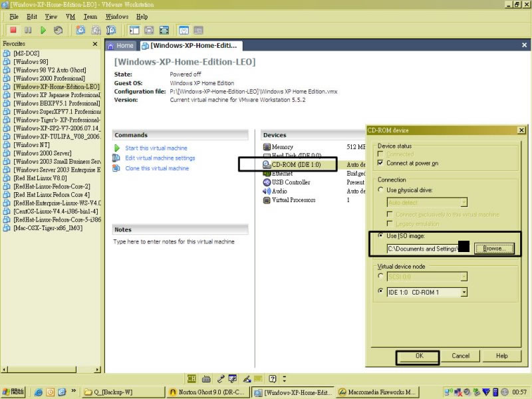Click the Take Snapshot toolbar icon
This screenshot has height=399, width=532.
click(x=80, y=30)
